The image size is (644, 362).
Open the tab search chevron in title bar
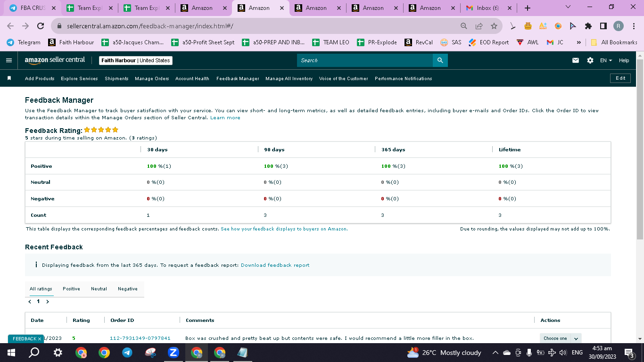(x=568, y=7)
